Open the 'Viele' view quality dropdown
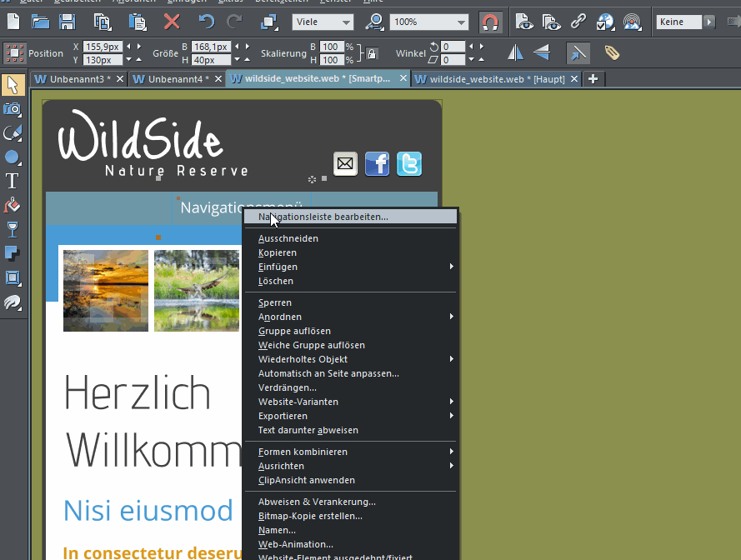This screenshot has height=560, width=741. [x=323, y=22]
